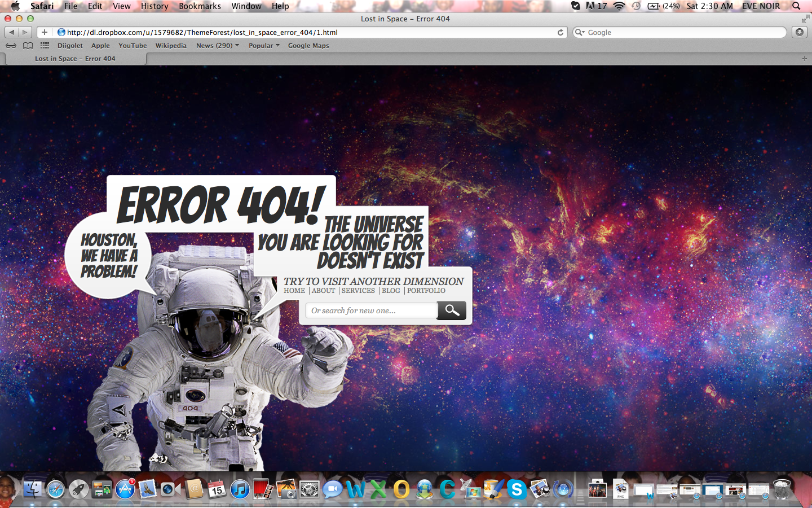This screenshot has width=812, height=508.
Task: Click the add bookmark plus button
Action: 45,32
